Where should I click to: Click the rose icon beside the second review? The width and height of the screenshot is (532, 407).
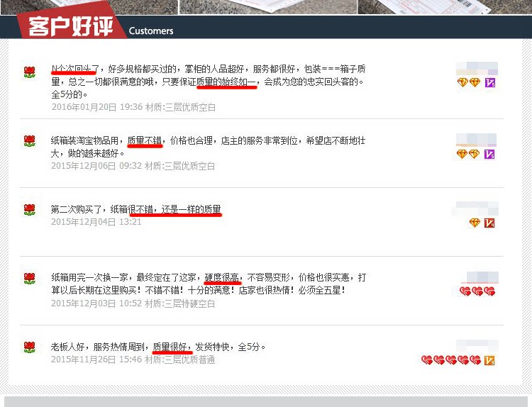30,141
